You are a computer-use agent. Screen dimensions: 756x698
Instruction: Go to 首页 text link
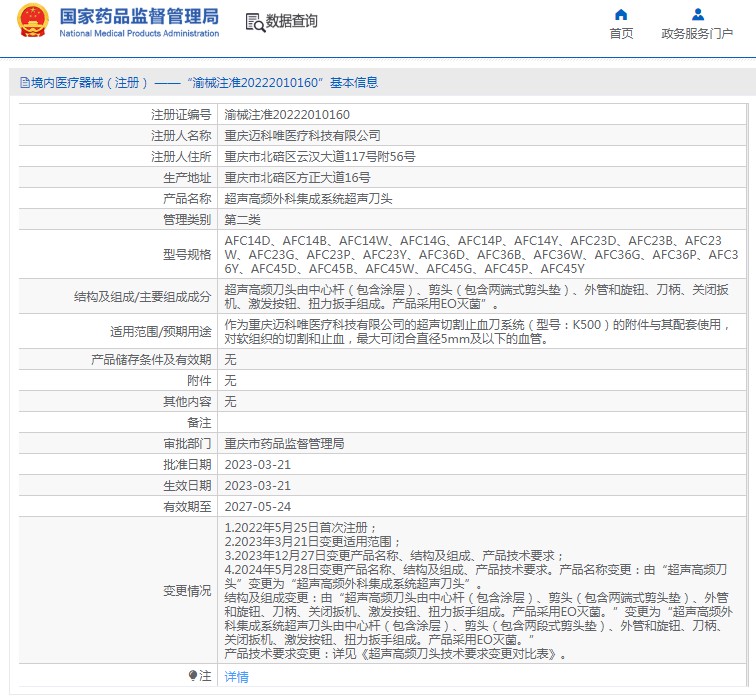621,33
